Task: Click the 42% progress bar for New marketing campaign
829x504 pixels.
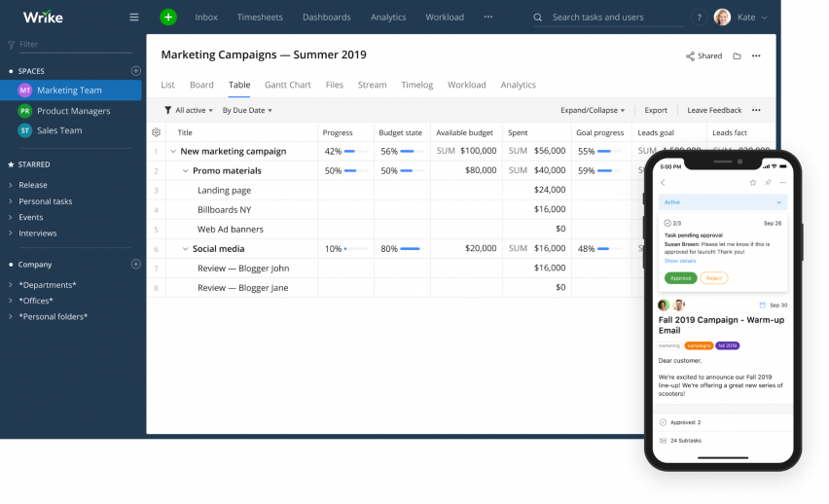Action: pos(356,151)
